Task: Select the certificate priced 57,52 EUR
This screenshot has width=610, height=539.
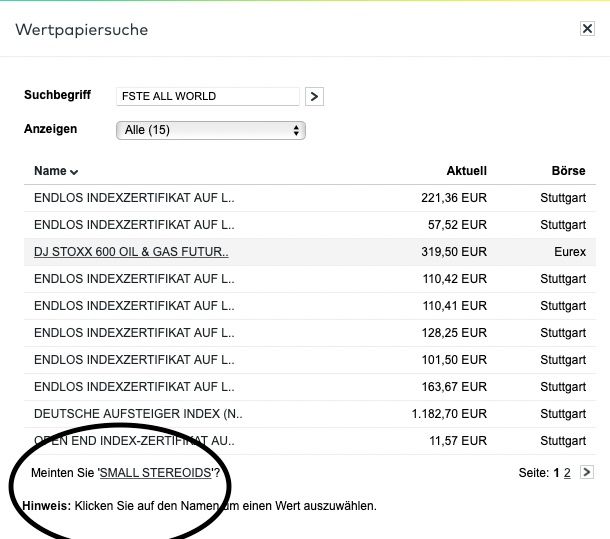Action: tap(134, 225)
